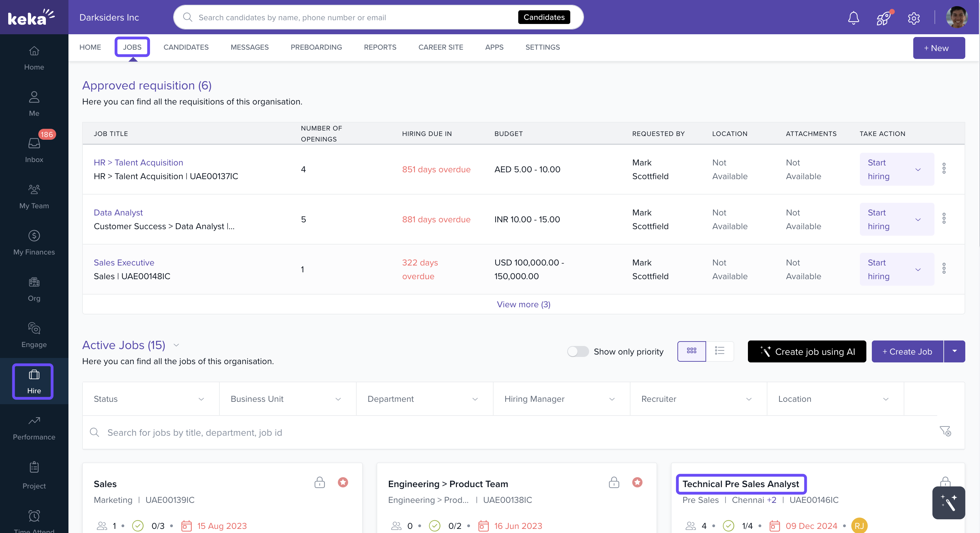Click Create job using AI button
Viewport: 980px width, 533px height.
click(x=806, y=351)
